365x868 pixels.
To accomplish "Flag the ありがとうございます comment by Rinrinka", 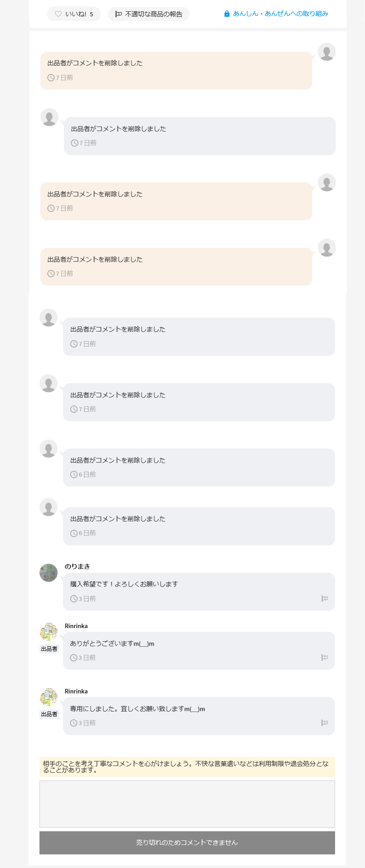I will click(x=325, y=658).
